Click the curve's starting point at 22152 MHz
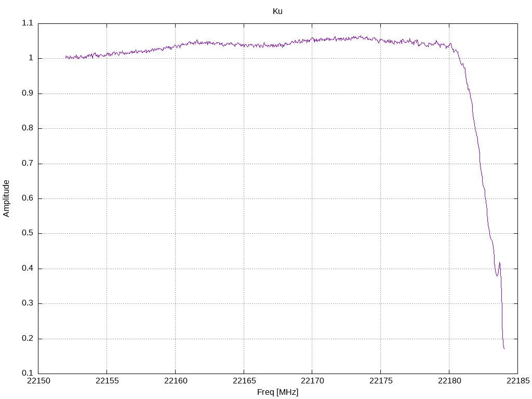532x399 pixels. click(x=66, y=58)
